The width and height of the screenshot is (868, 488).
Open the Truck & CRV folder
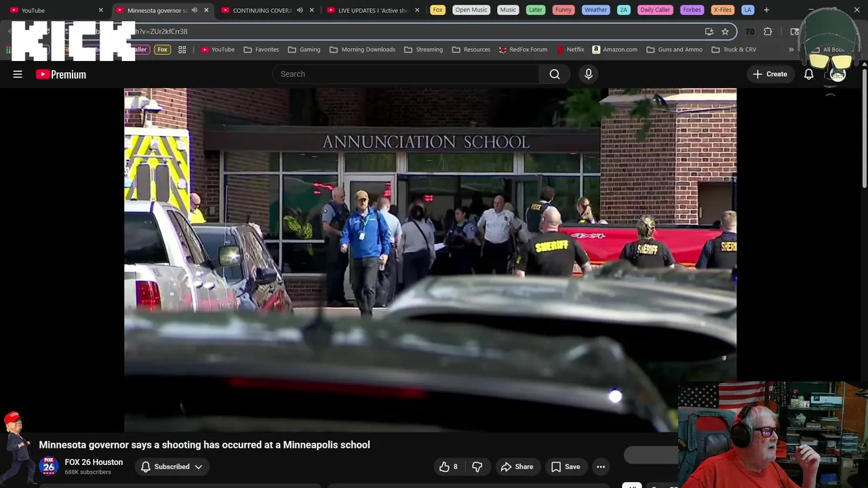734,49
